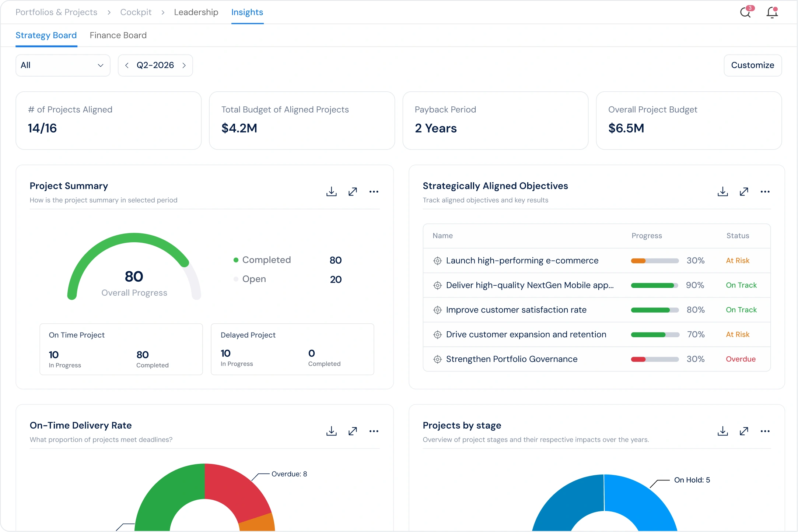Click the Customize button
Viewport: 798px width, 532px height.
click(x=752, y=66)
